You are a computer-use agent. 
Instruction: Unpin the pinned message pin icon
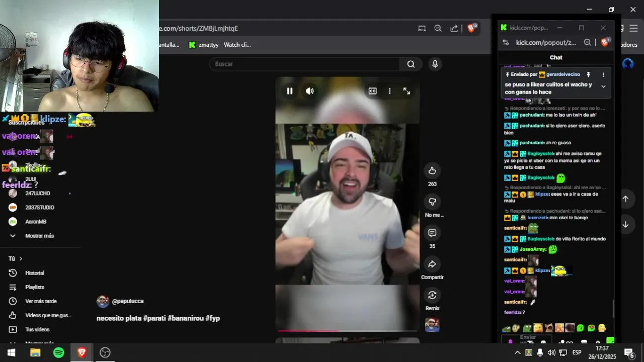pos(588,74)
